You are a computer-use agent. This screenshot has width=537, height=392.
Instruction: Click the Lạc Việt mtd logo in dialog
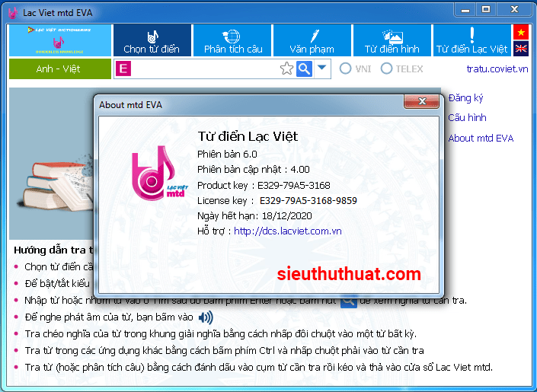click(x=159, y=174)
